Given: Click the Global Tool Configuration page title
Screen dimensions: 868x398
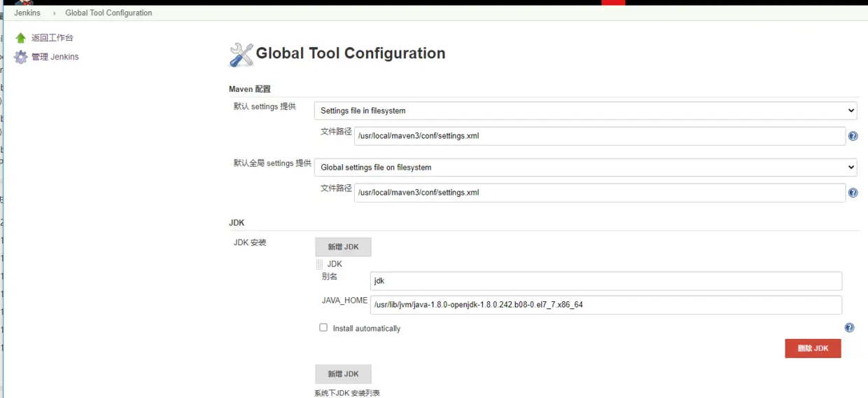Looking at the screenshot, I should tap(351, 53).
